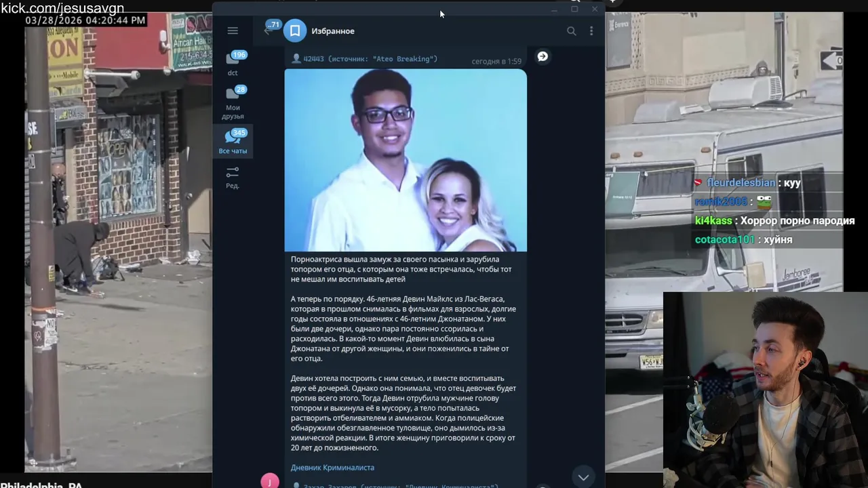
Task: Click the paragraph starting 'Девин хотела построить'
Action: tap(403, 413)
